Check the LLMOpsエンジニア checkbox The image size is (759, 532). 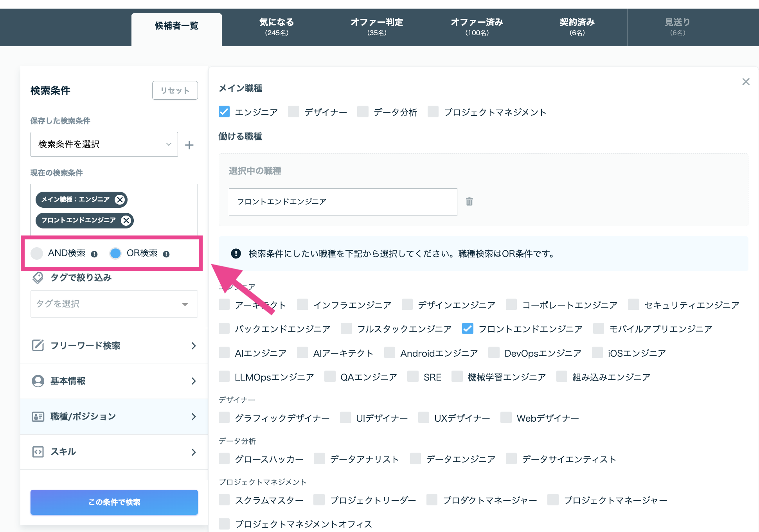[x=224, y=377]
